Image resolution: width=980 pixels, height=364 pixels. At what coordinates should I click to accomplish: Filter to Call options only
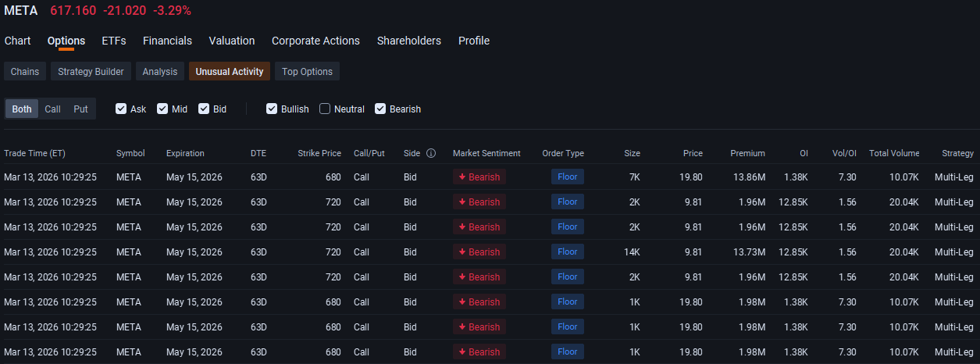coord(52,109)
